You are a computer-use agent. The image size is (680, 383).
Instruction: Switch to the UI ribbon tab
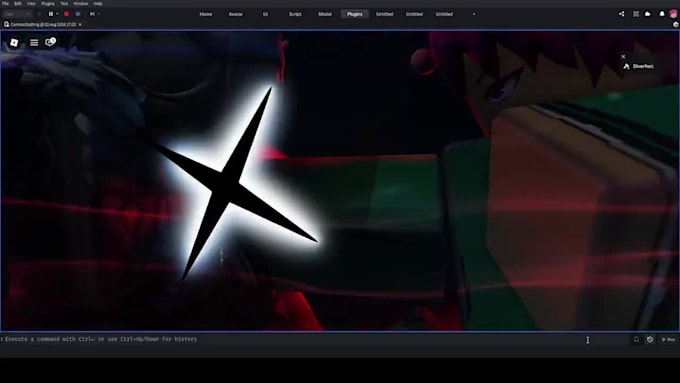[x=265, y=14]
